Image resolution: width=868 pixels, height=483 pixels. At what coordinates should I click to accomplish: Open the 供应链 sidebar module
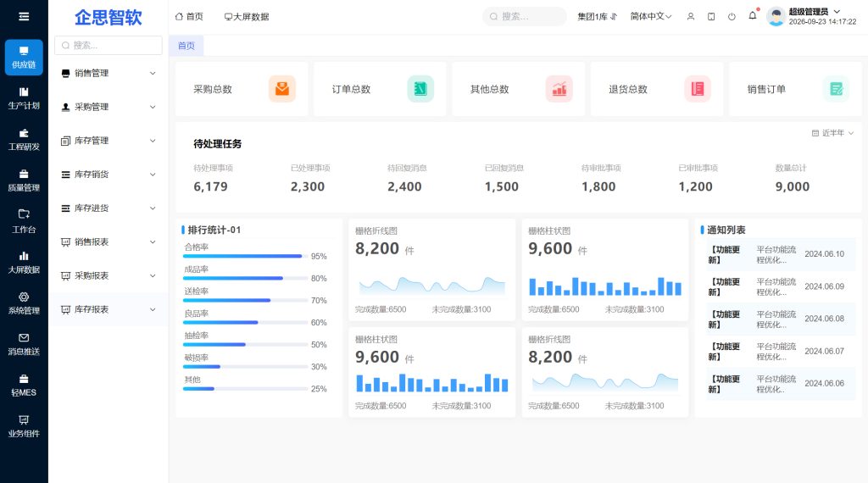coord(24,57)
